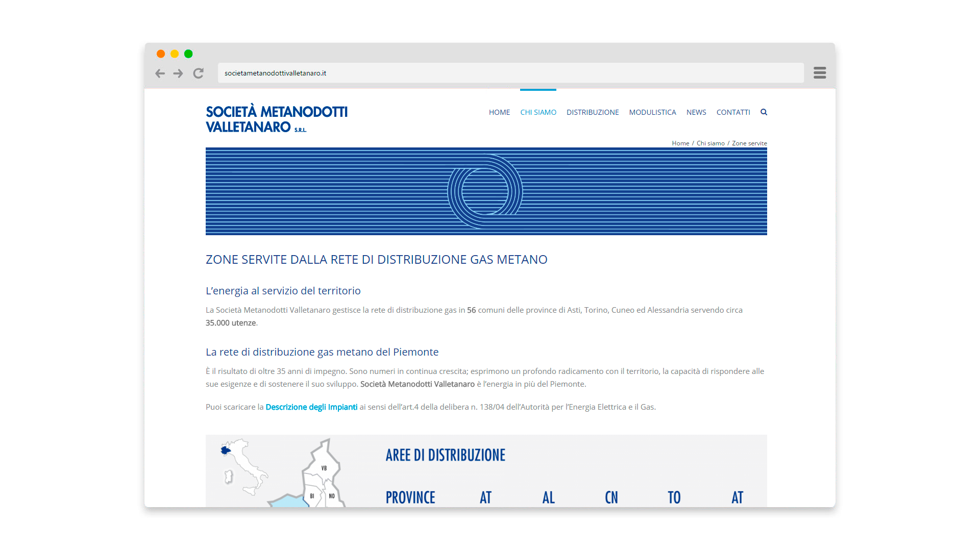Open site search magnifier icon
The height and width of the screenshot is (551, 980).
coord(764,112)
